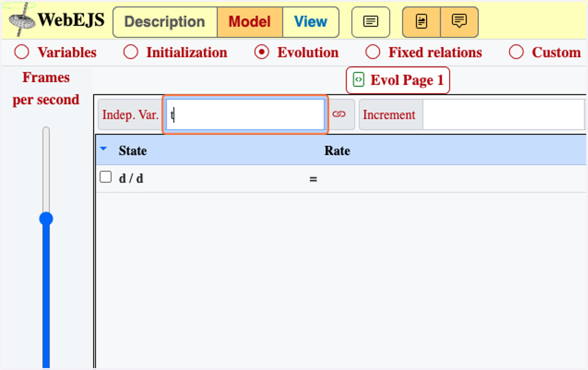588x370 pixels.
Task: Click into the Indep. Var. input field
Action: [245, 115]
